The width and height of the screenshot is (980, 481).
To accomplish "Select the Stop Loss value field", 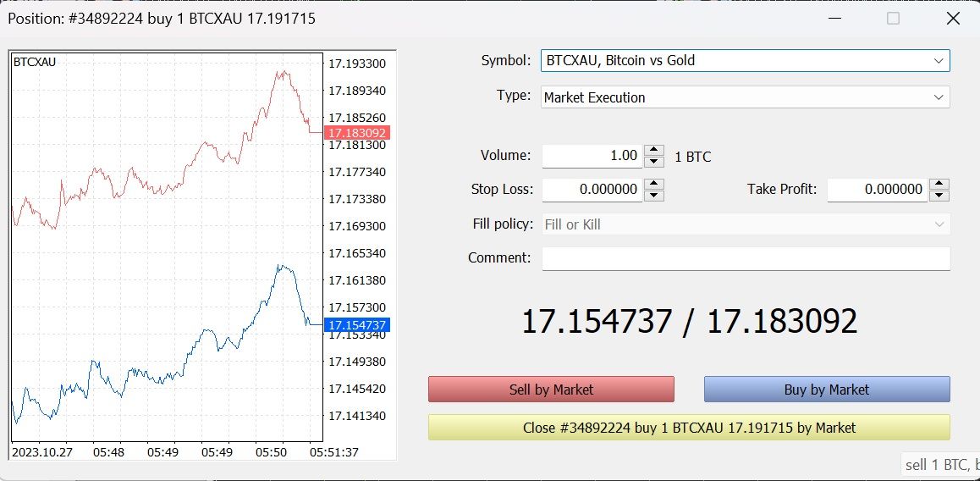I will [x=592, y=190].
